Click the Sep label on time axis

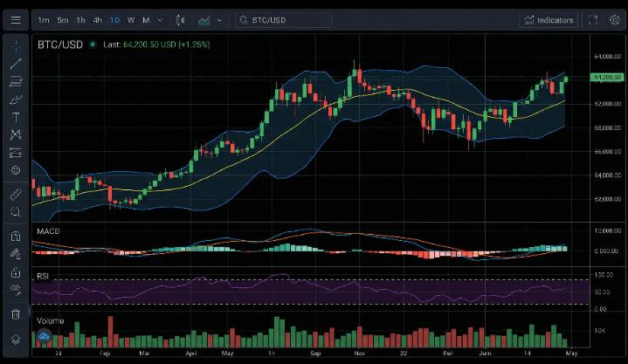315,354
